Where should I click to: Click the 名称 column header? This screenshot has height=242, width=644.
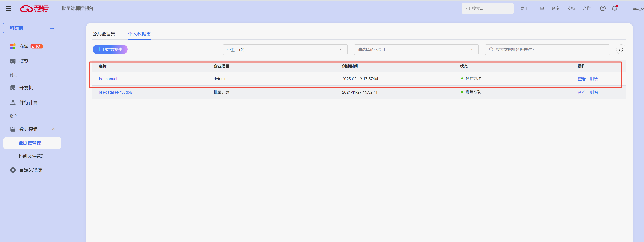[x=103, y=66]
